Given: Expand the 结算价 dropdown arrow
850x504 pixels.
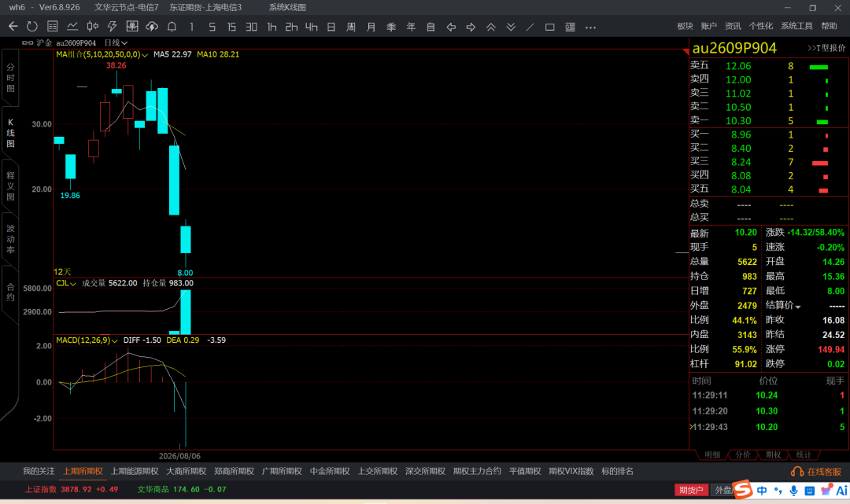Looking at the screenshot, I should (798, 307).
